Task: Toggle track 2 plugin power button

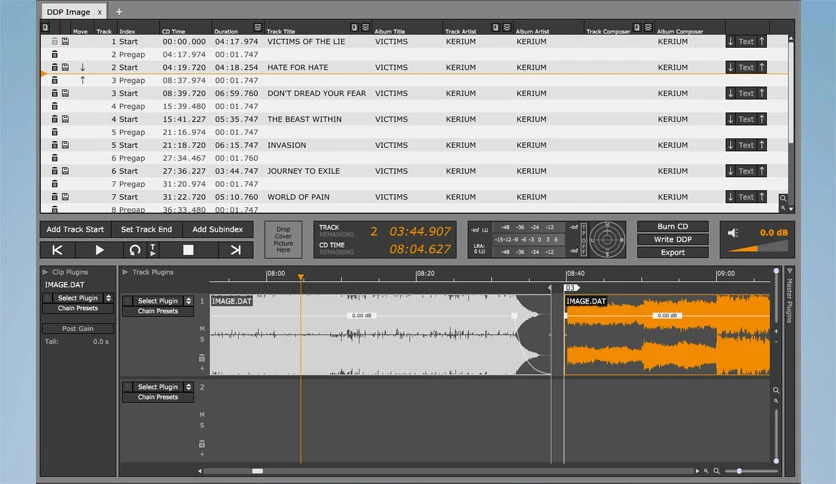Action: tap(127, 387)
